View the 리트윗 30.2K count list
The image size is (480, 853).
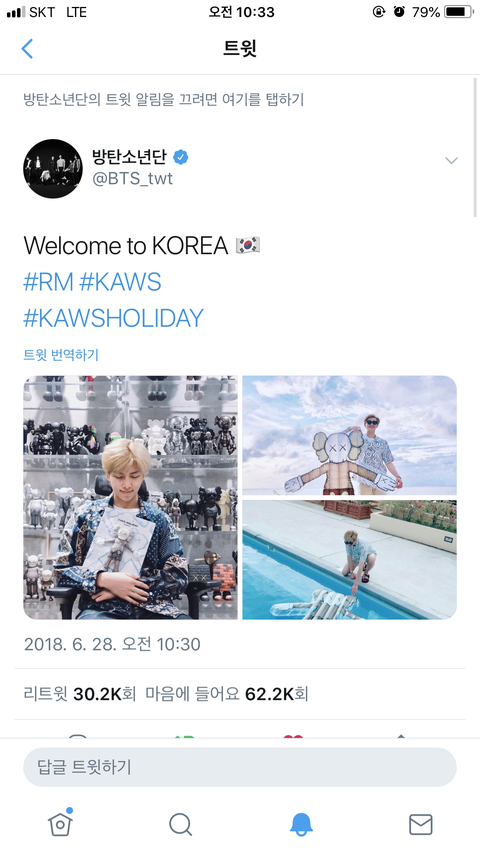click(x=79, y=694)
